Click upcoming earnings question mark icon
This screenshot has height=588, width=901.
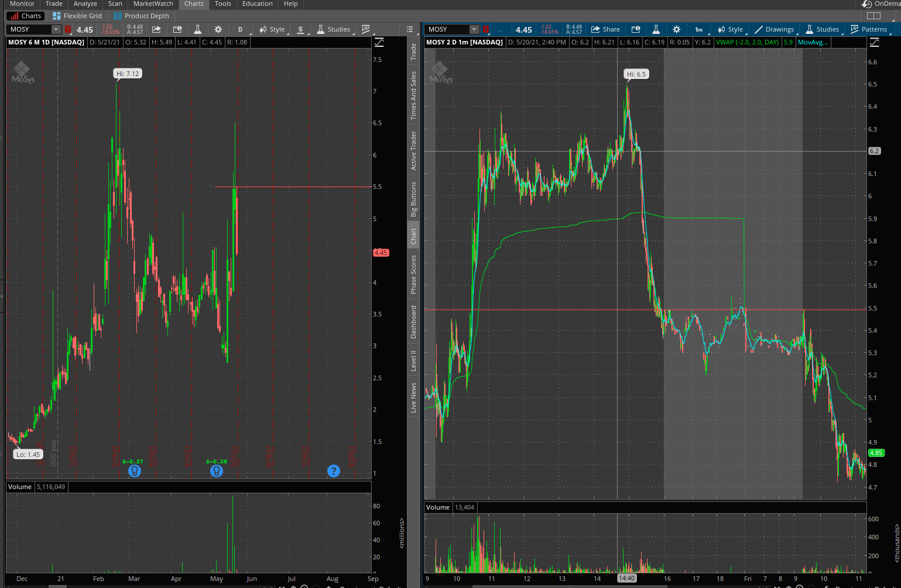point(334,471)
